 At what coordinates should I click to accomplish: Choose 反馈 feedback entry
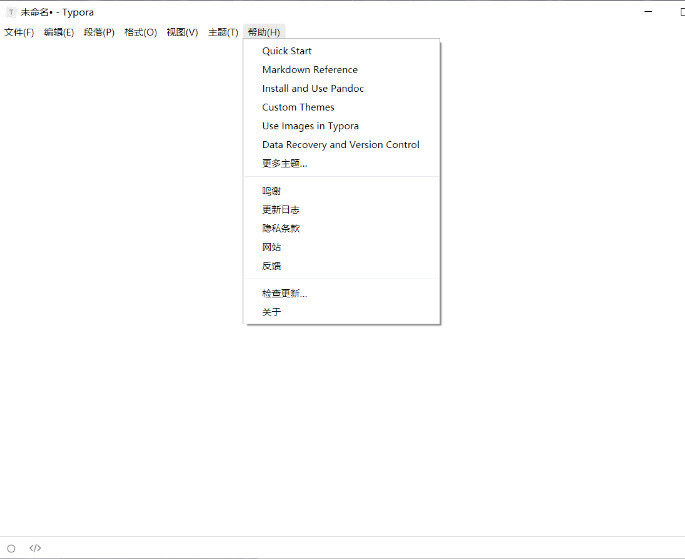pos(342,266)
